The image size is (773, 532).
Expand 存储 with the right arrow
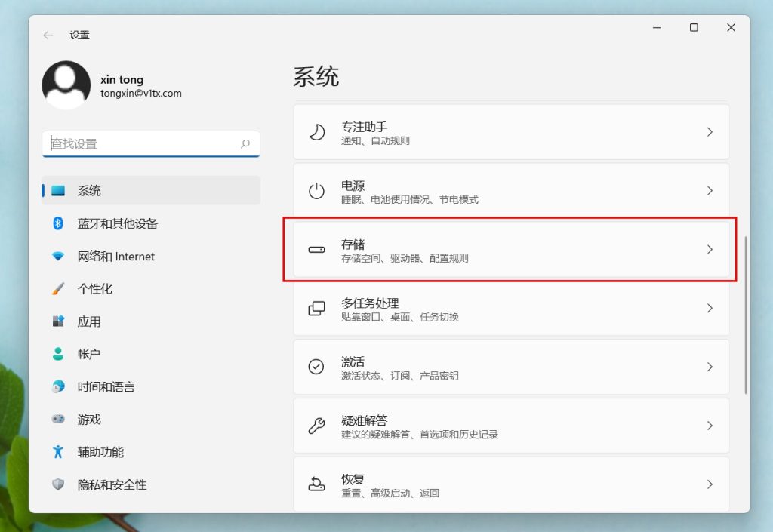click(x=710, y=250)
